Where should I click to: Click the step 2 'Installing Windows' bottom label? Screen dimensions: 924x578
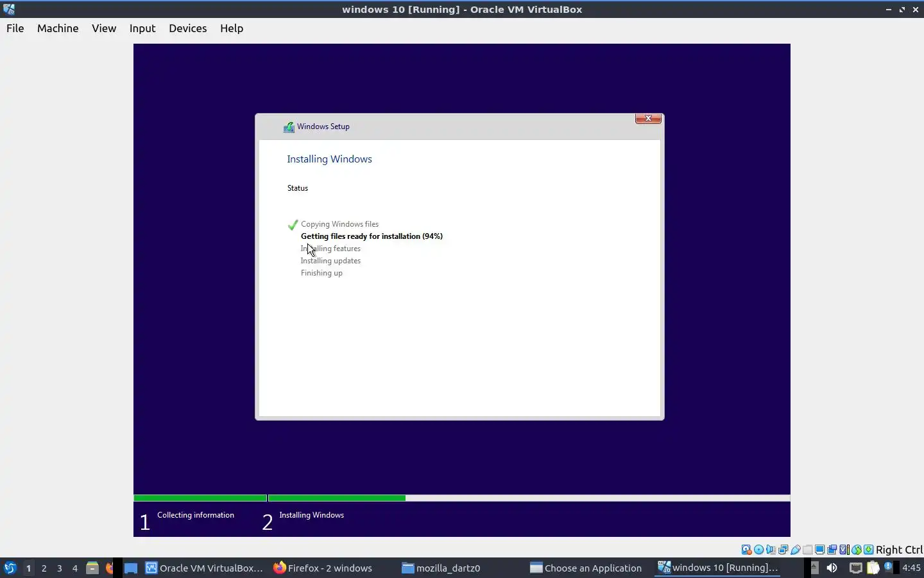click(x=311, y=515)
